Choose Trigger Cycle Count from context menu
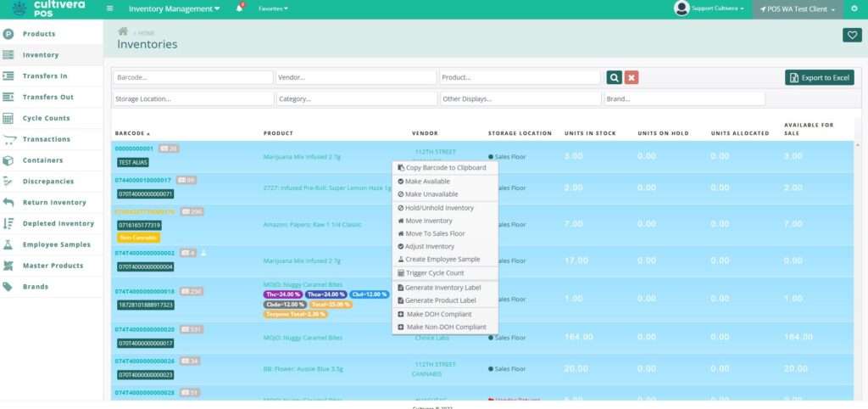Viewport: 868px width, 409px height. coord(434,273)
